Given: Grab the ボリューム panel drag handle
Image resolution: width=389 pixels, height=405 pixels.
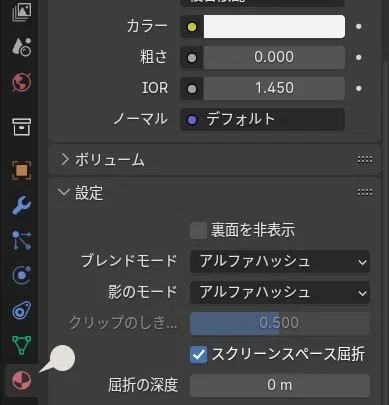Looking at the screenshot, I should tap(365, 160).
